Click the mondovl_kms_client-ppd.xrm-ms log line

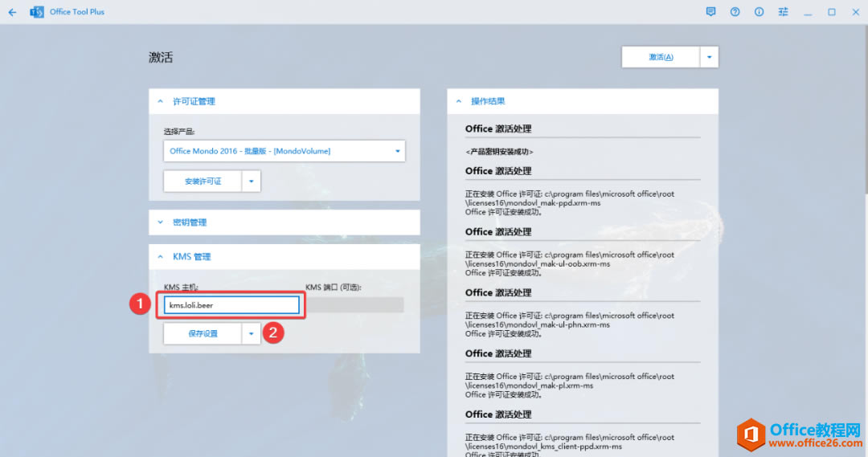[x=543, y=447]
